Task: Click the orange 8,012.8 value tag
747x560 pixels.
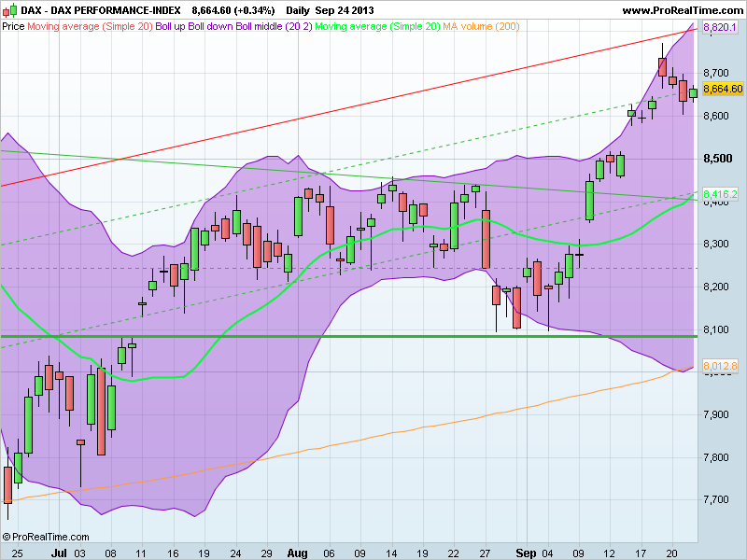Action: coord(720,366)
